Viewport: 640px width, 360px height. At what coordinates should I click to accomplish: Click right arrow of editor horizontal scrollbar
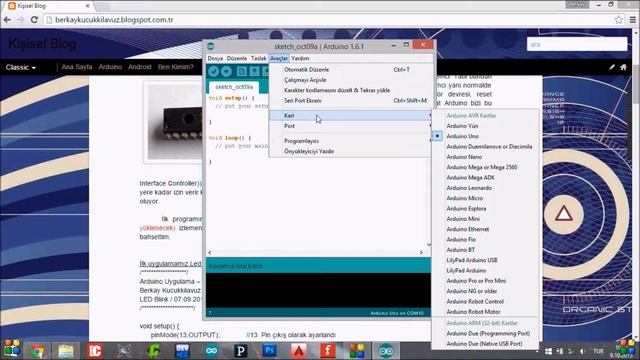[421, 253]
